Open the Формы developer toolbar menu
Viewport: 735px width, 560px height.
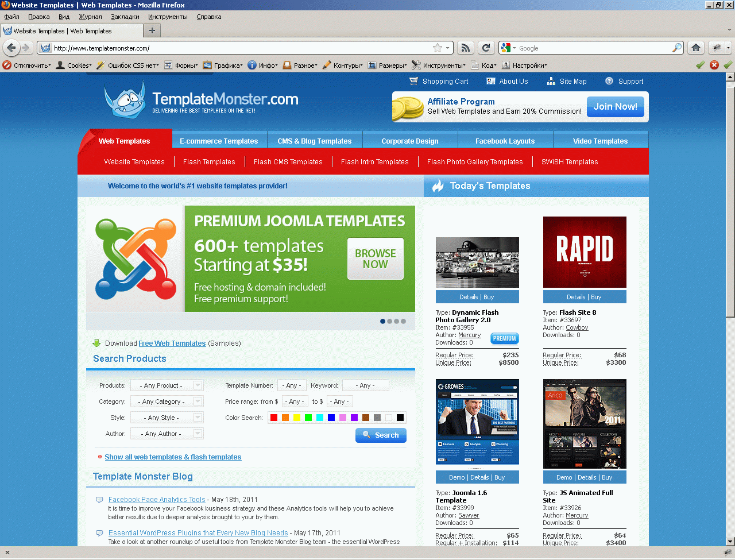(181, 65)
